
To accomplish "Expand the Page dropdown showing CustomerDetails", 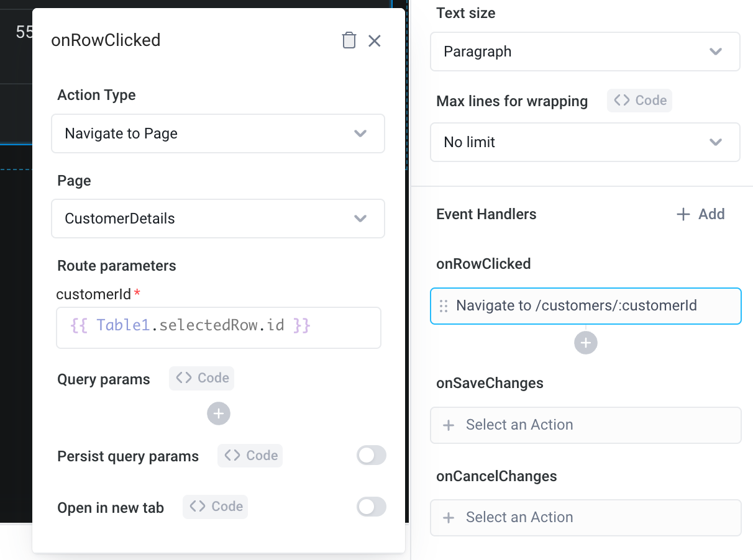I will click(x=218, y=219).
